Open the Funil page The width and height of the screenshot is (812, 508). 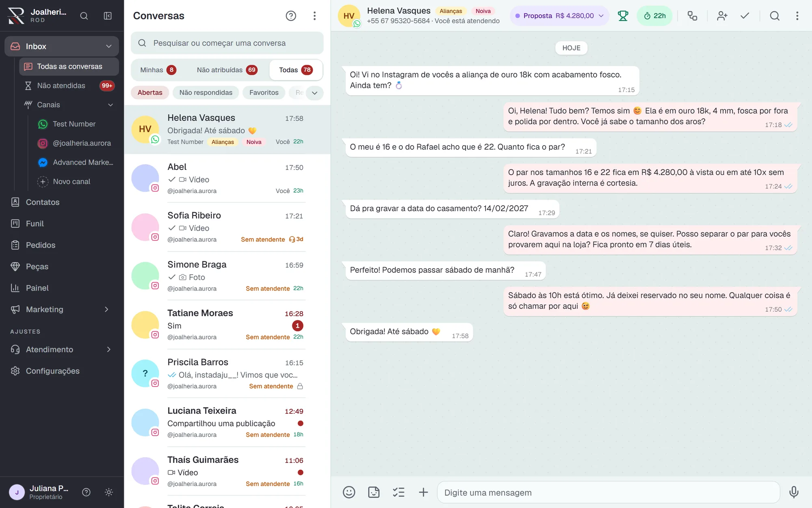pyautogui.click(x=62, y=224)
